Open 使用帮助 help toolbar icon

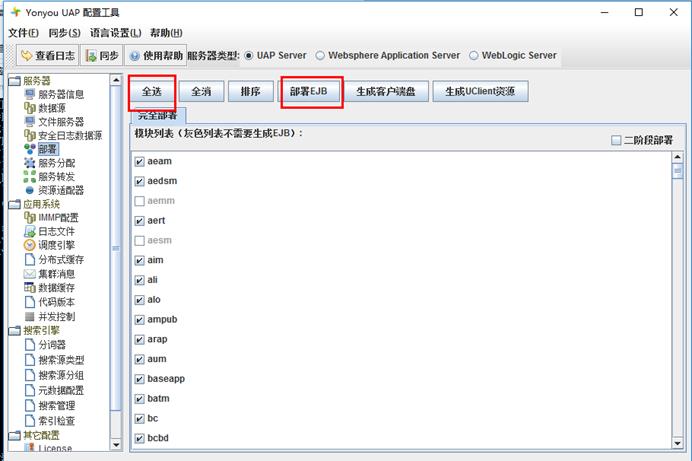point(135,56)
